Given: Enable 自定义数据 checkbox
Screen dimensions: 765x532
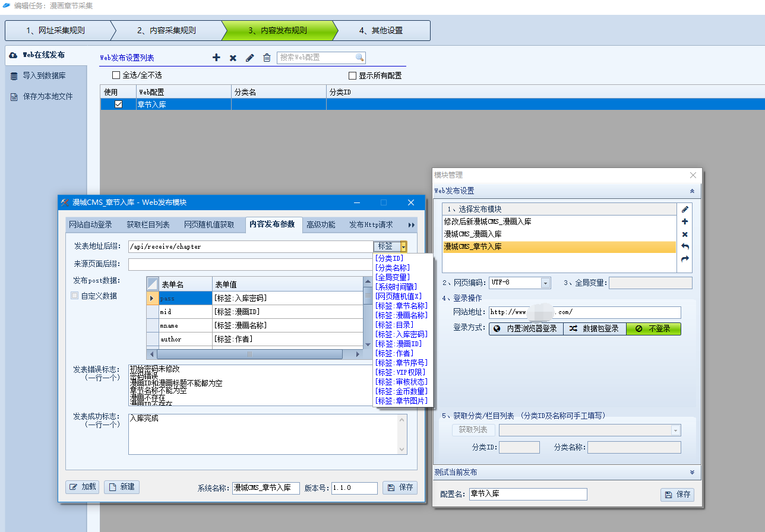Looking at the screenshot, I should click(x=75, y=295).
